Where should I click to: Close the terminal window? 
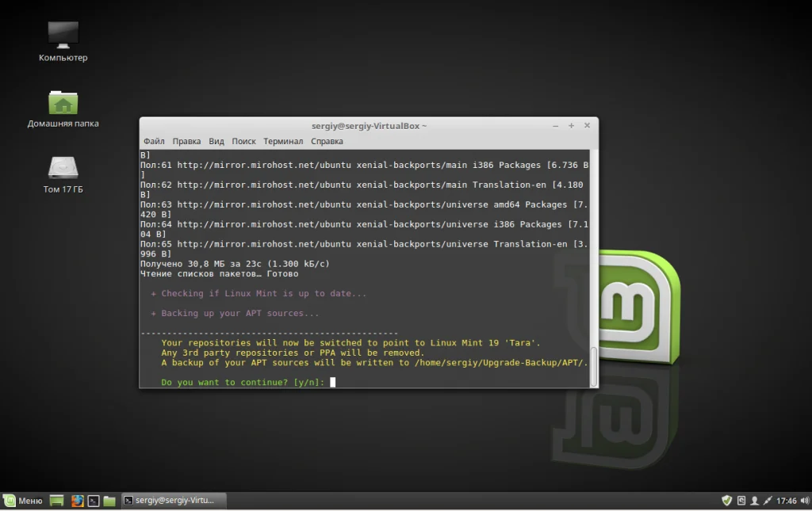[x=587, y=125]
